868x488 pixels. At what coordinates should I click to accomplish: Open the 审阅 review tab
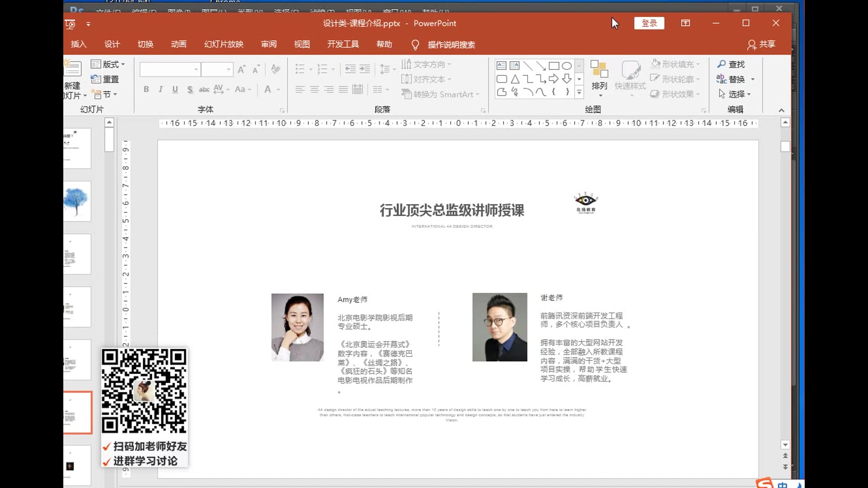(x=269, y=44)
